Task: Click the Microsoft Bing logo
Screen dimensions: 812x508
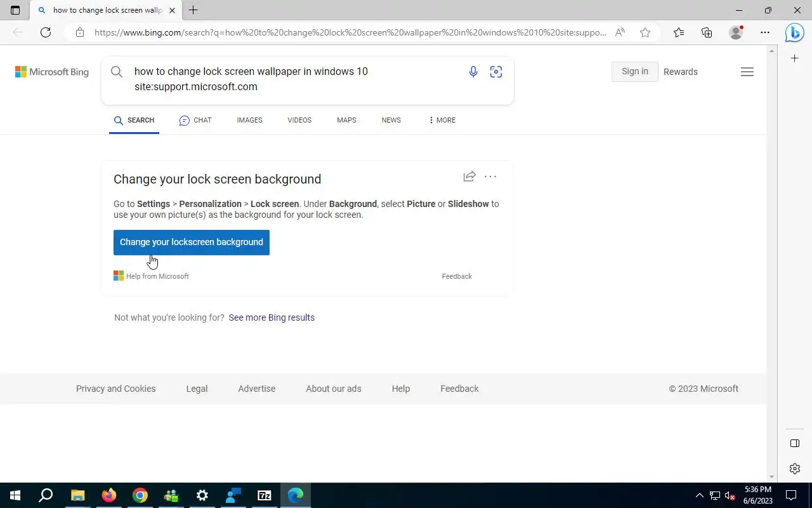Action: [x=52, y=72]
